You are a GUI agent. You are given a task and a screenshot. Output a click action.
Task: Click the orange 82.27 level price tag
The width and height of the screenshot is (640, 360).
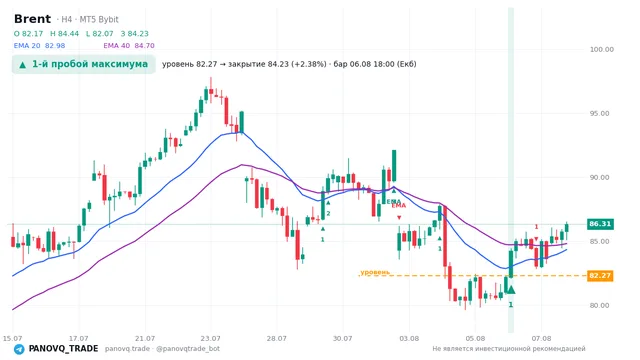point(600,276)
